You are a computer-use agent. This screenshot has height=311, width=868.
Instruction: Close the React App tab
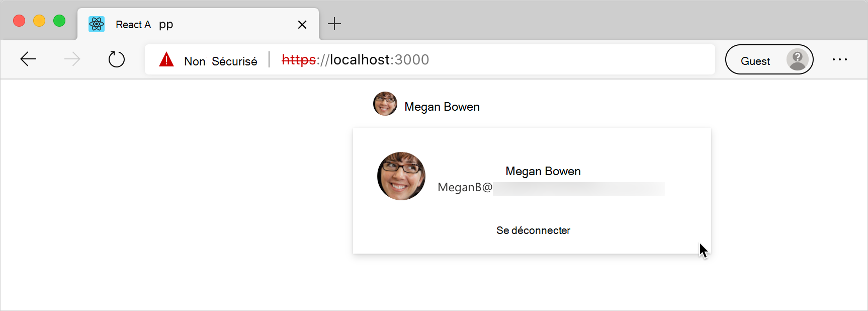click(302, 25)
